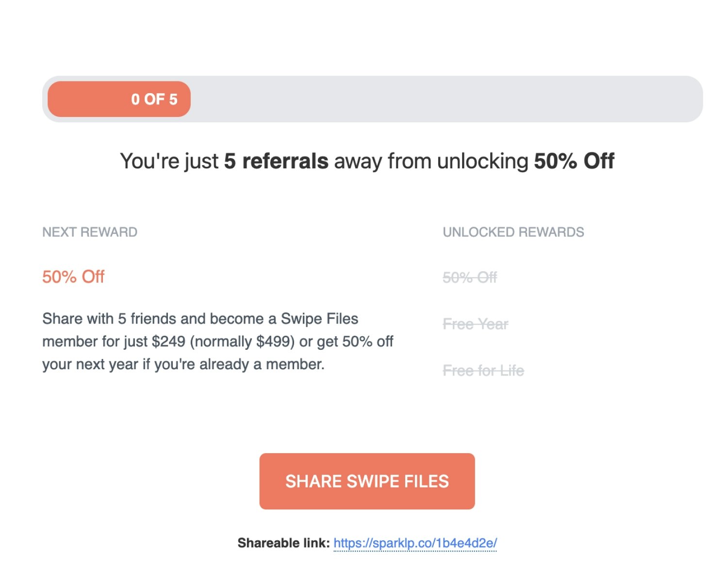Click the "(normally $499)" text
The width and height of the screenshot is (728, 587).
pyautogui.click(x=242, y=342)
